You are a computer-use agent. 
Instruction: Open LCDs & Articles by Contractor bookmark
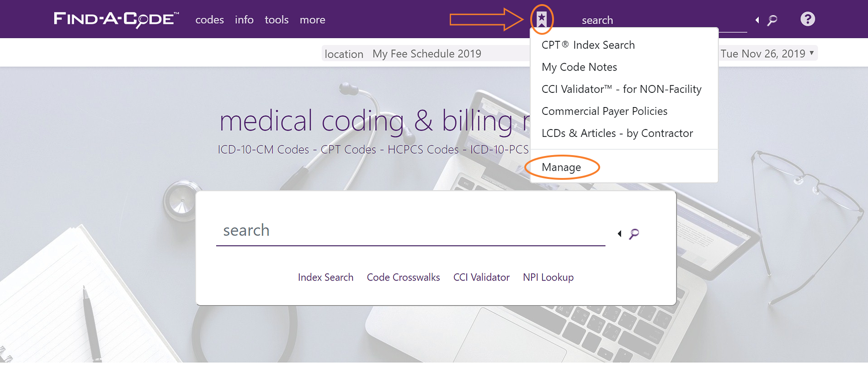(617, 133)
